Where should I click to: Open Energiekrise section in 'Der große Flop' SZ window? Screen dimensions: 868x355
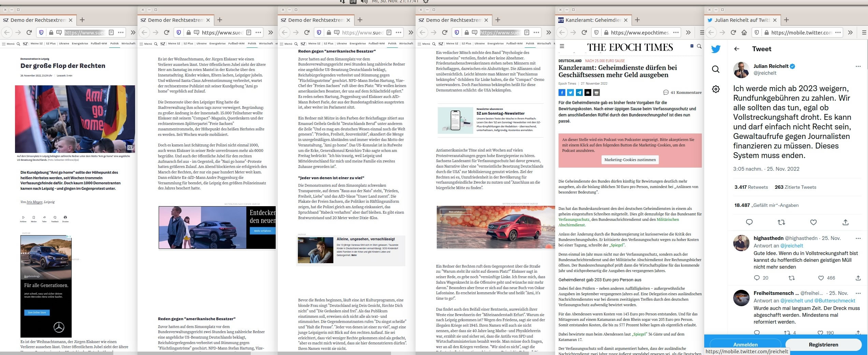pos(80,43)
